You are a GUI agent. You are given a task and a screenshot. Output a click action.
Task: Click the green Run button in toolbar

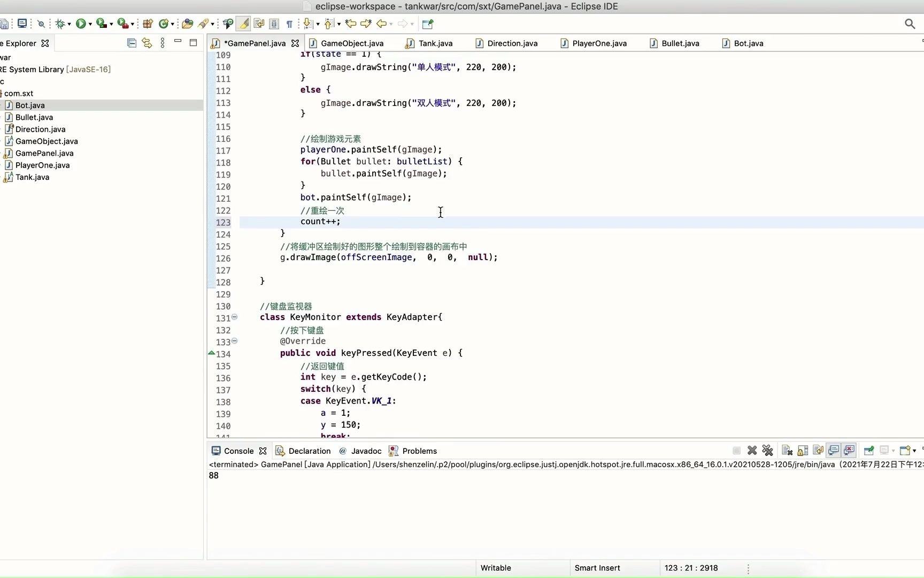coord(81,24)
